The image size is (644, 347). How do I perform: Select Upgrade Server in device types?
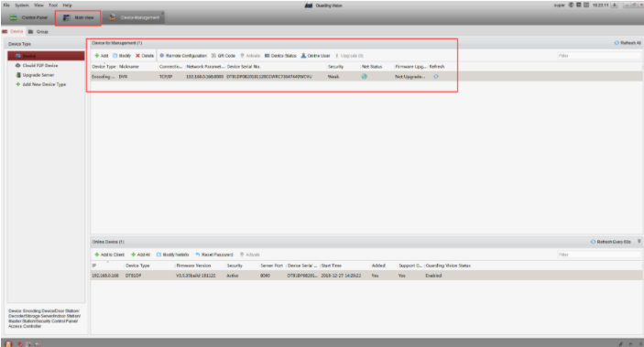[35, 75]
